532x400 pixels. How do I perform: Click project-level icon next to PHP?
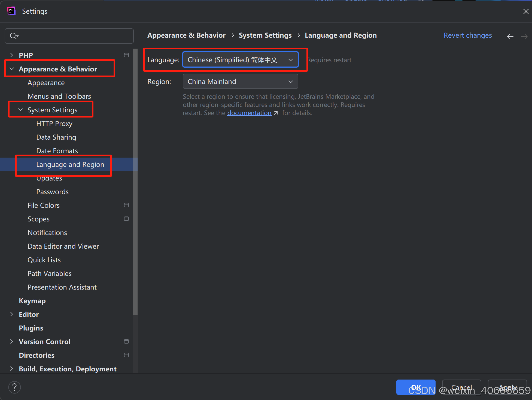(126, 55)
